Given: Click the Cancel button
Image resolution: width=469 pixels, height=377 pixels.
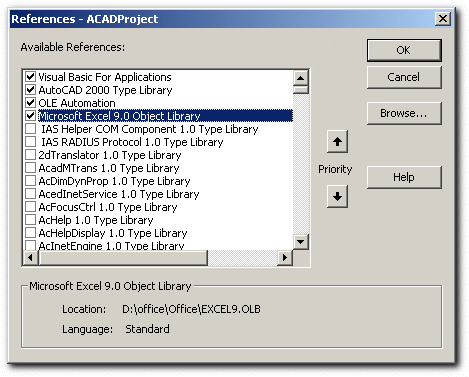Looking at the screenshot, I should pyautogui.click(x=404, y=77).
